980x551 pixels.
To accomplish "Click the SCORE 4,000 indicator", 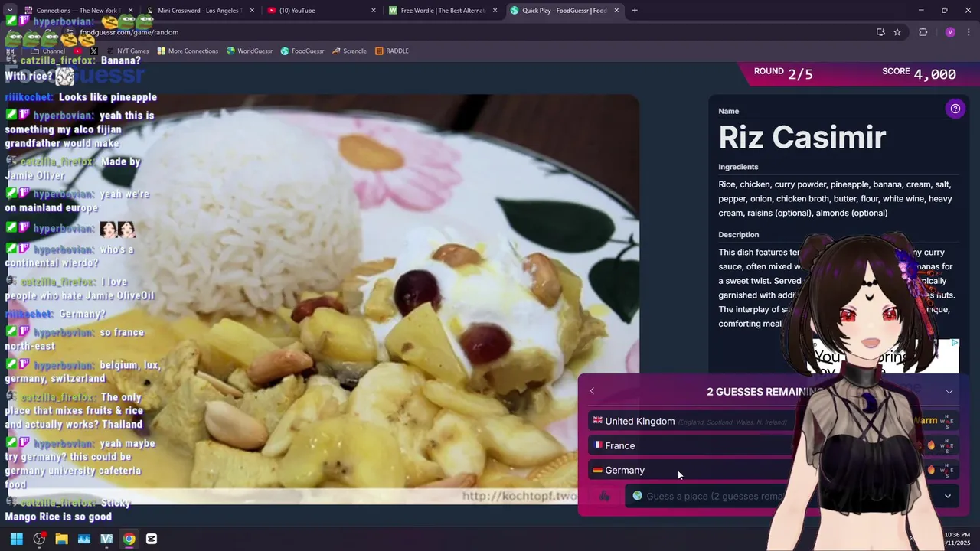I will coord(919,73).
